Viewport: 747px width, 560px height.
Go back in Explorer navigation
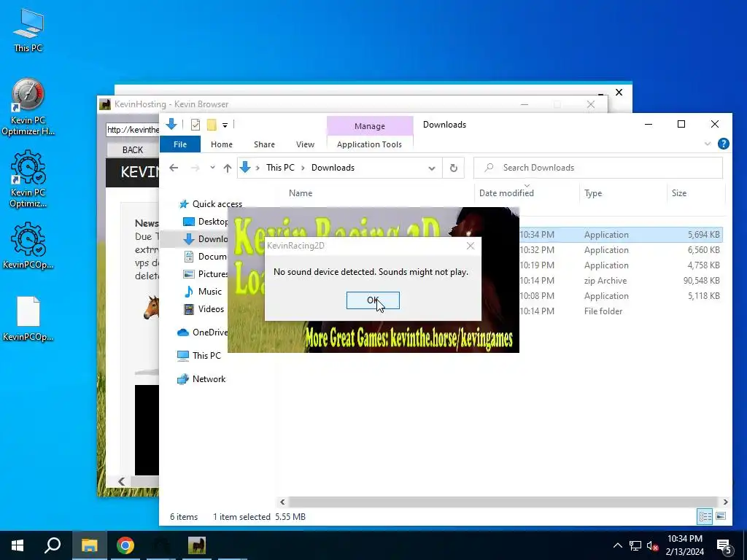pyautogui.click(x=174, y=168)
